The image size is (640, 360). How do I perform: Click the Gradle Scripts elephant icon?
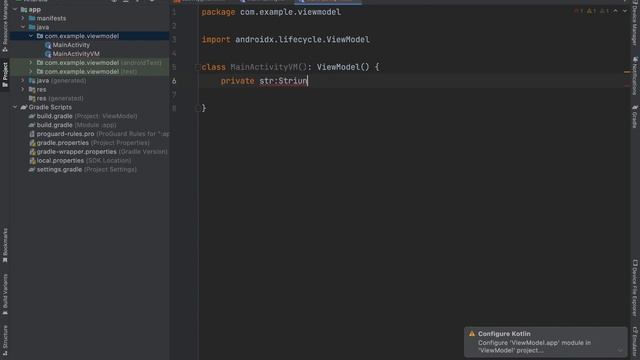coord(24,107)
